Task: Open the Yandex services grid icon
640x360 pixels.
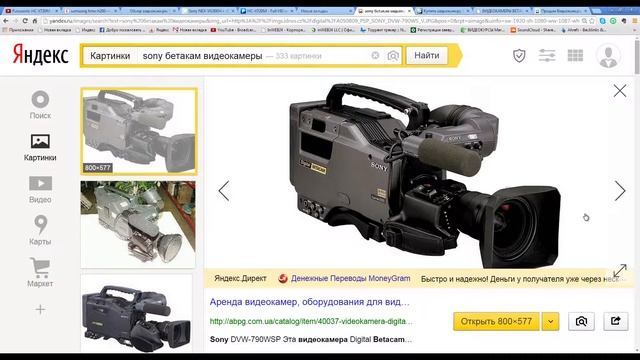Action: click(575, 55)
